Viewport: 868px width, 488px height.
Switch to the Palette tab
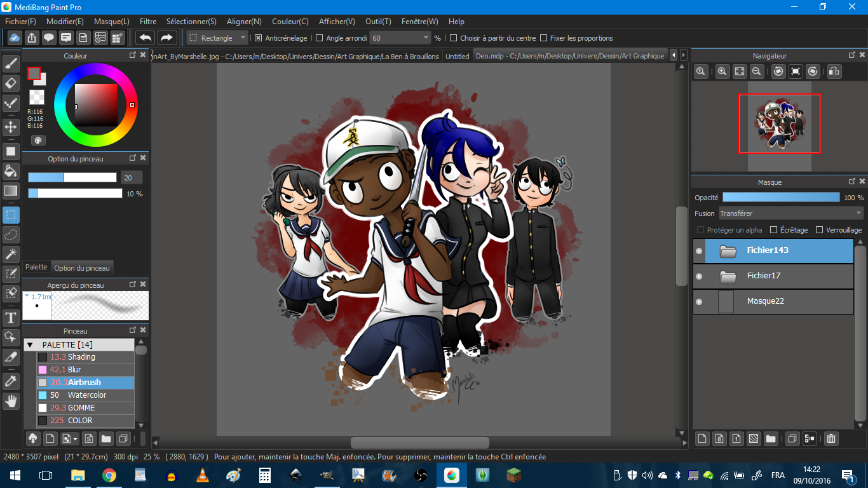coord(36,268)
